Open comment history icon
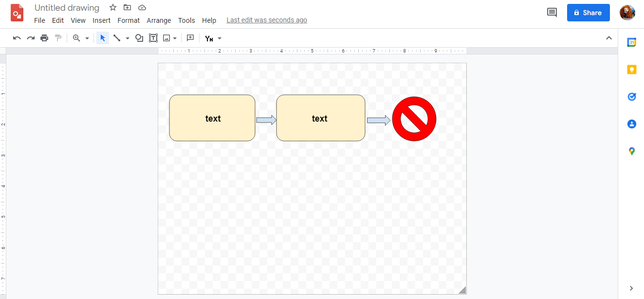 point(552,13)
